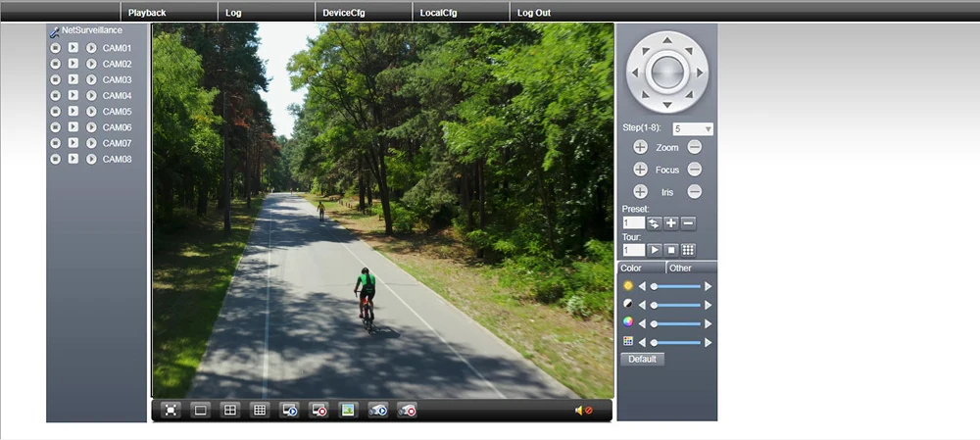Click the Preset number input field
Image resolution: width=980 pixels, height=440 pixels.
click(x=633, y=223)
